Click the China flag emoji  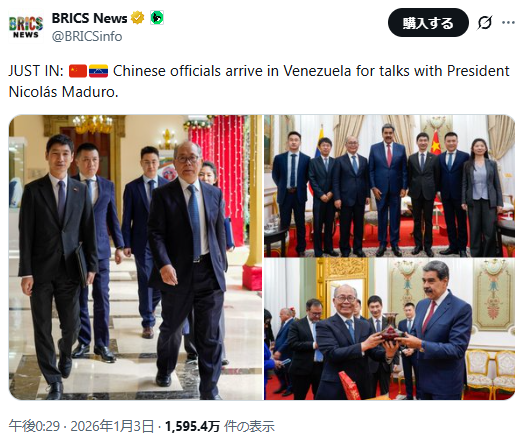pos(78,71)
